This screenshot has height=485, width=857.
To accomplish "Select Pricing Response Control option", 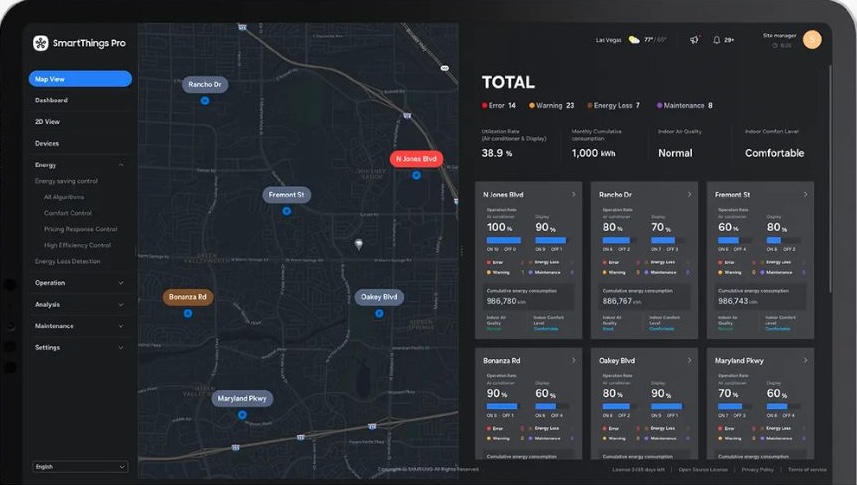I will (80, 229).
